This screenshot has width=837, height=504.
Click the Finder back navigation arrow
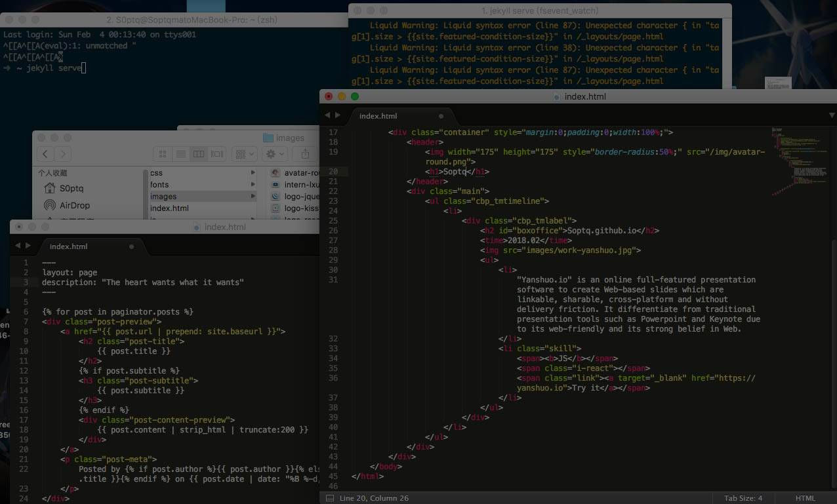coord(45,154)
